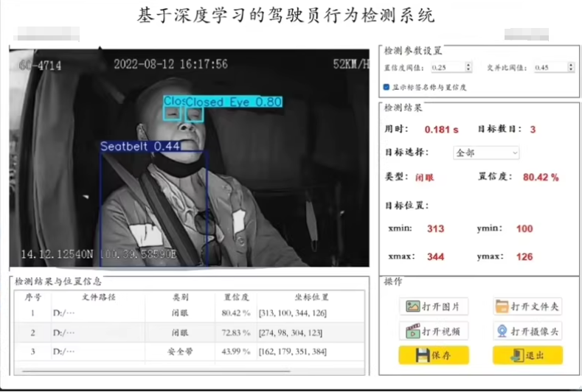Image resolution: width=582 pixels, height=392 pixels.
Task: Select table cell 80.42 % in row 1
Action: point(236,313)
